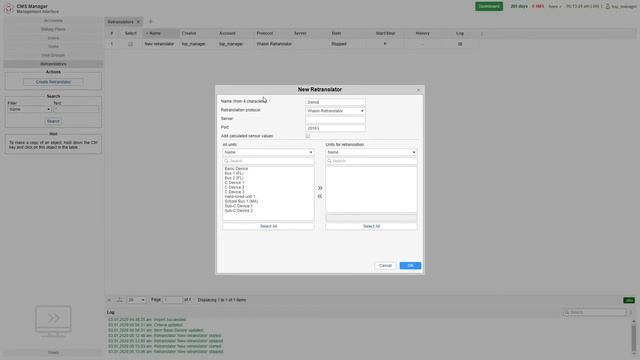This screenshot has height=360, width=640.
Task: Click the page number field
Action: pos(173,300)
